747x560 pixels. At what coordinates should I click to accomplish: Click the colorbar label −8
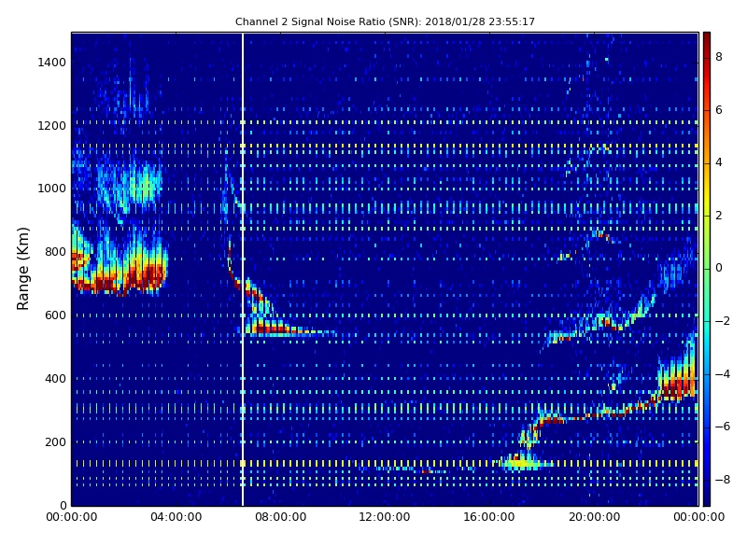[x=723, y=480]
